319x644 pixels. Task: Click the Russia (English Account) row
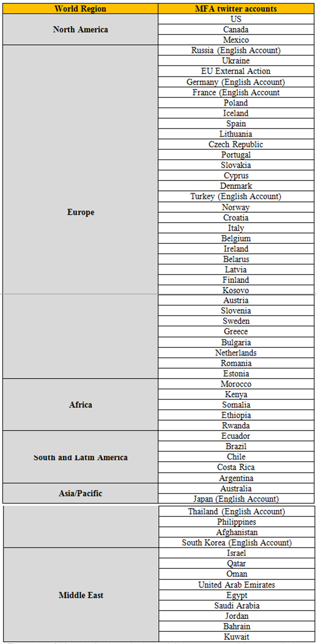(236, 50)
